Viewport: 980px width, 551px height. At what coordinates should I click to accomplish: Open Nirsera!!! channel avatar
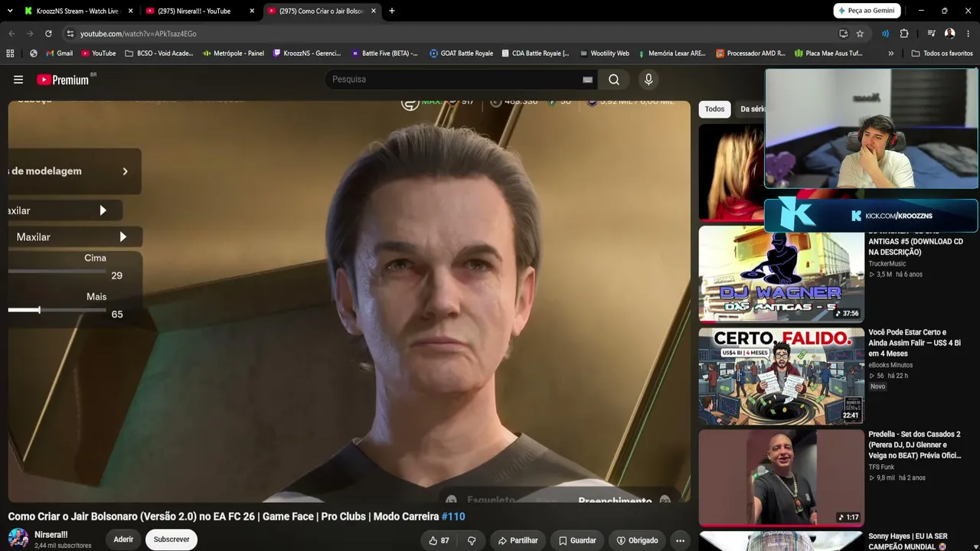[18, 539]
